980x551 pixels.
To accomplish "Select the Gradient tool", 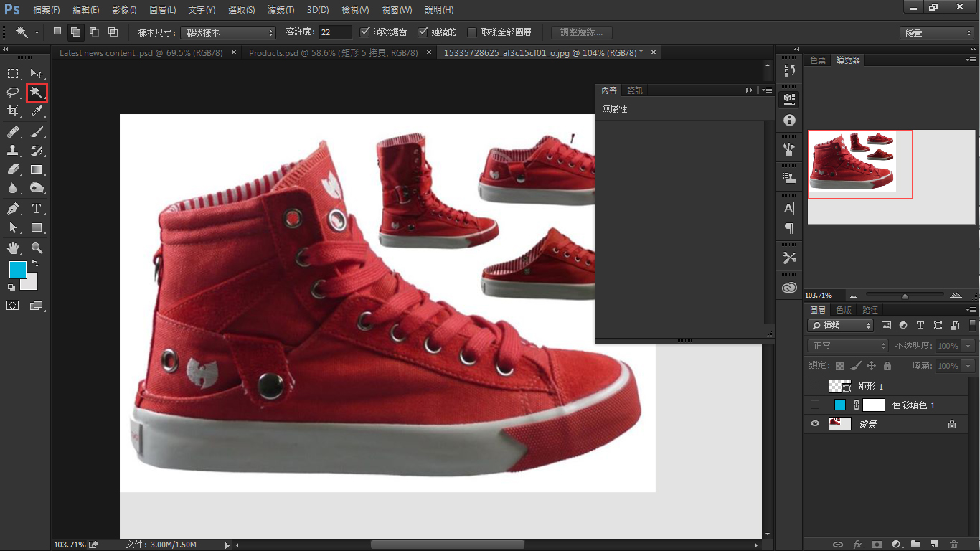I will 37,169.
